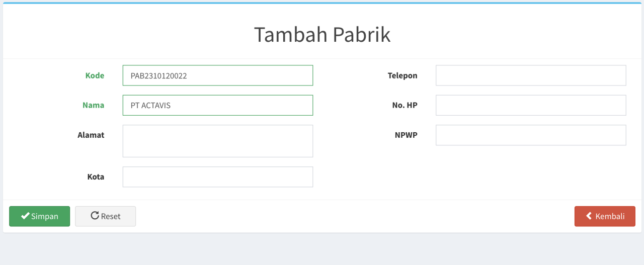Activate the NPWP input field
The width and height of the screenshot is (644, 265).
coord(531,135)
